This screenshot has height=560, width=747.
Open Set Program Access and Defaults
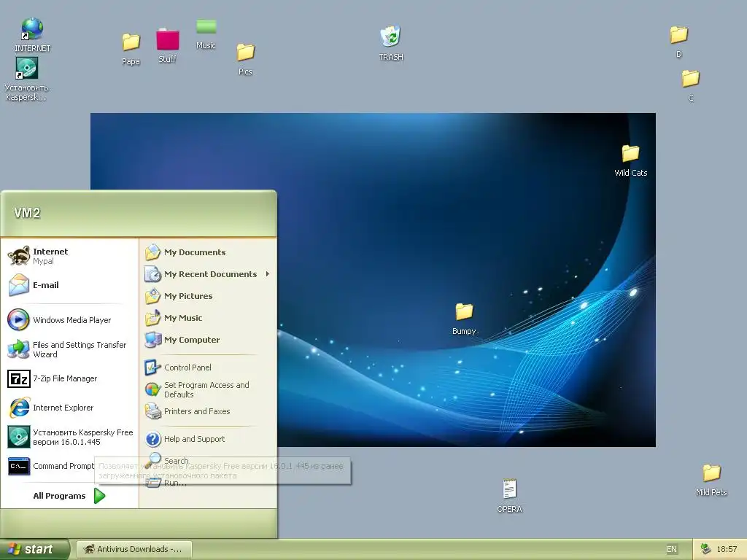coord(208,389)
